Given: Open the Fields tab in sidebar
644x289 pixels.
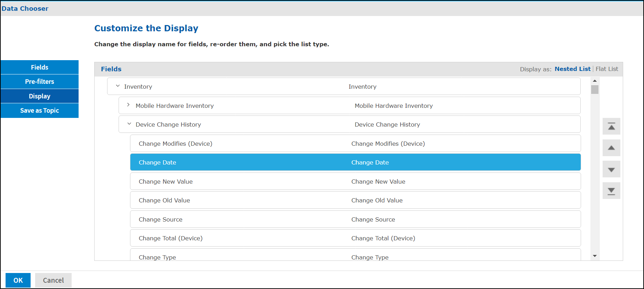Looking at the screenshot, I should click(x=40, y=67).
